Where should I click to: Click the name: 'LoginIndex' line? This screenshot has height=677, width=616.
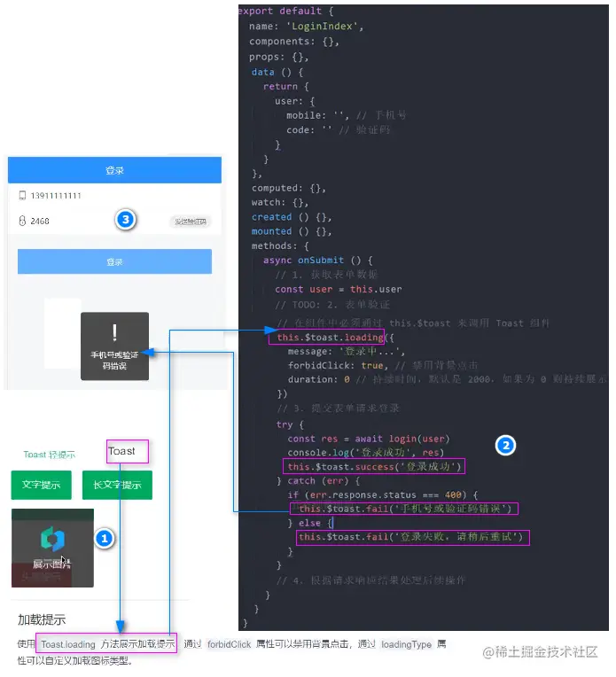[x=306, y=26]
